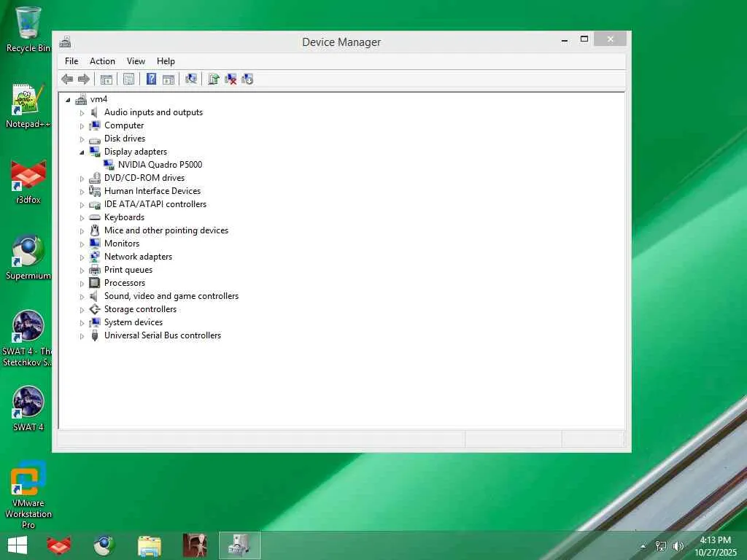Click the Mice category mouse icon

[95, 230]
